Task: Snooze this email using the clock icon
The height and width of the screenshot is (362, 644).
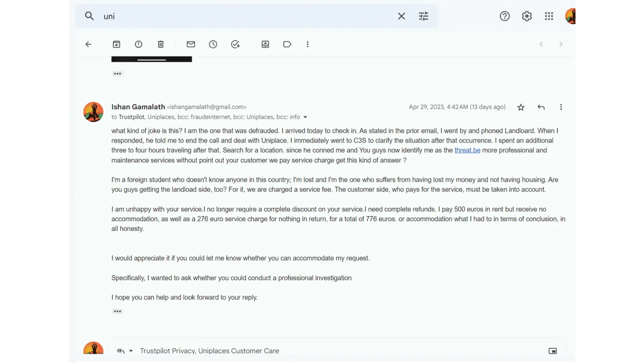Action: 213,44
